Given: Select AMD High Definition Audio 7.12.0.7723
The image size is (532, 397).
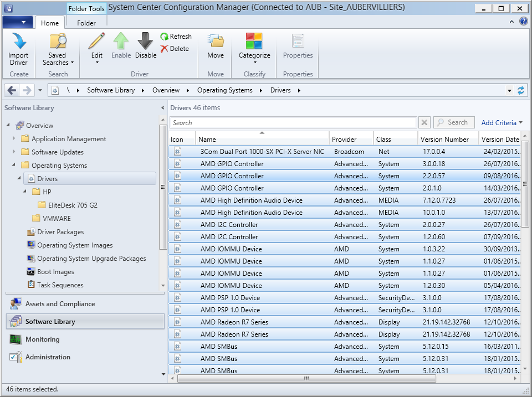Looking at the screenshot, I should coord(345,200).
